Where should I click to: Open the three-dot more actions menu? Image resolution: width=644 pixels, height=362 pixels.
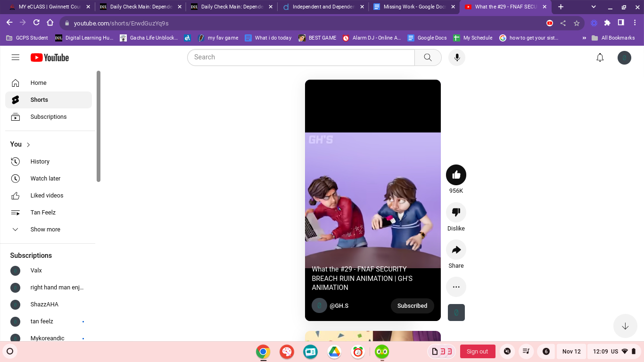(x=456, y=287)
